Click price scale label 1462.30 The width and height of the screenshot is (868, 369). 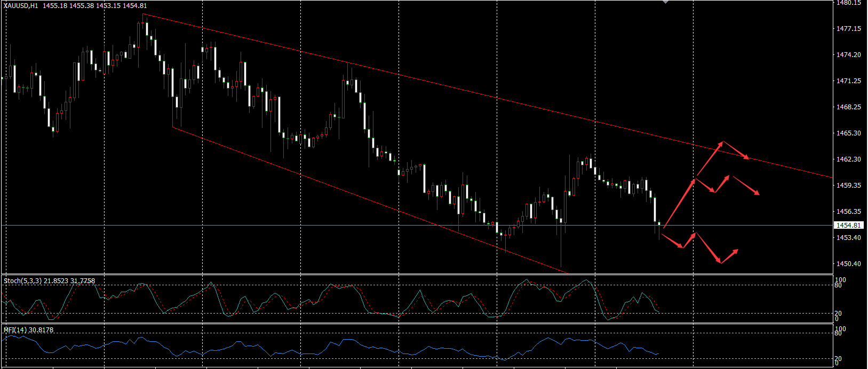[x=848, y=159]
